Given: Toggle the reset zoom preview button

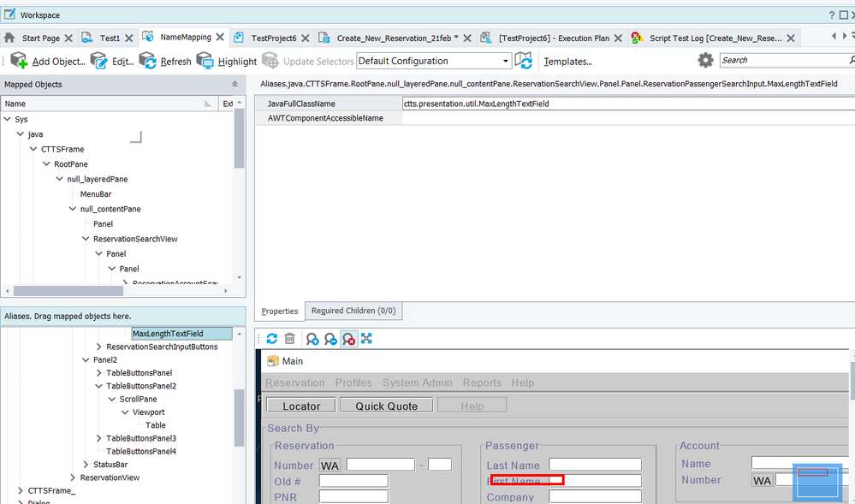Looking at the screenshot, I should pos(348,339).
